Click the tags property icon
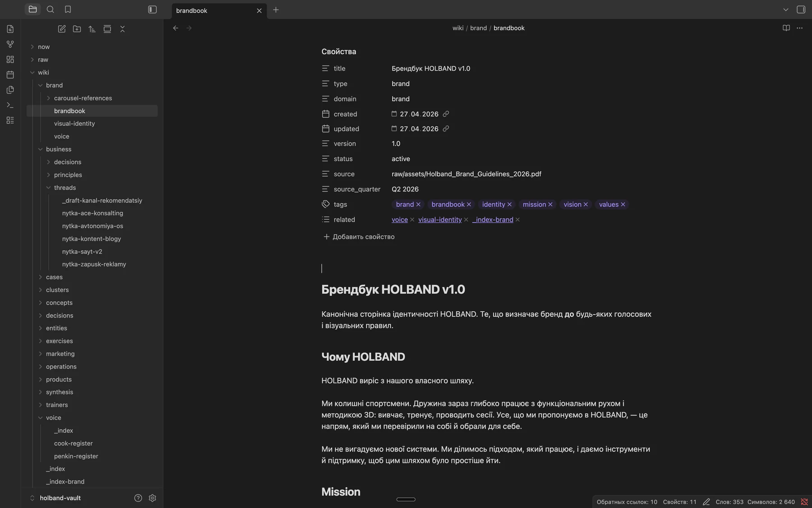The width and height of the screenshot is (812, 508). 326,204
